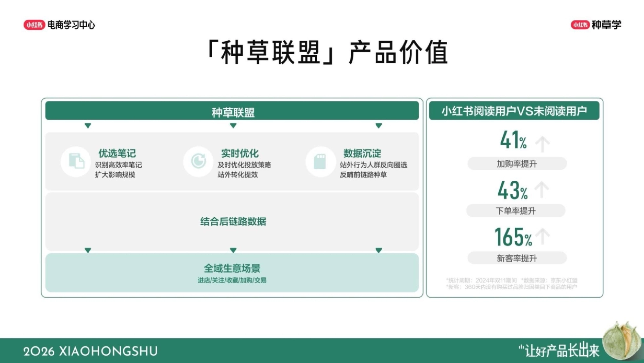644x363 pixels.
Task: Click the 进店/关注/收藏/加购/交易 subtitle
Action: (232, 280)
